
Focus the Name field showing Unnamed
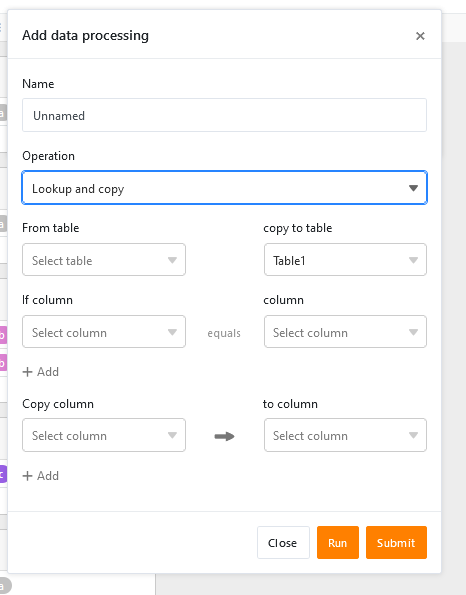(x=224, y=115)
